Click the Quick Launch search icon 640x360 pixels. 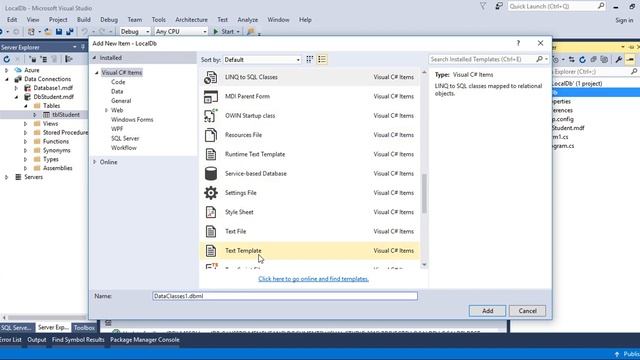[x=601, y=6]
